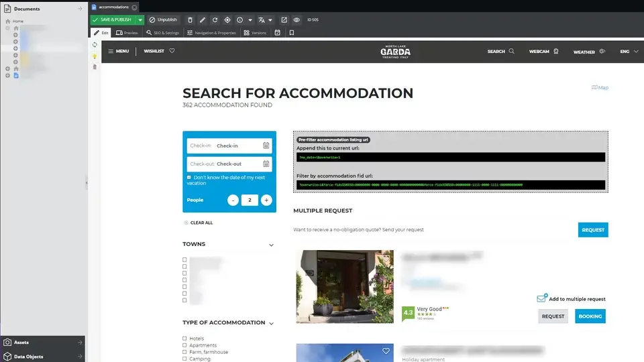Click the Rename pencil icon in the toolbar

coord(203,19)
